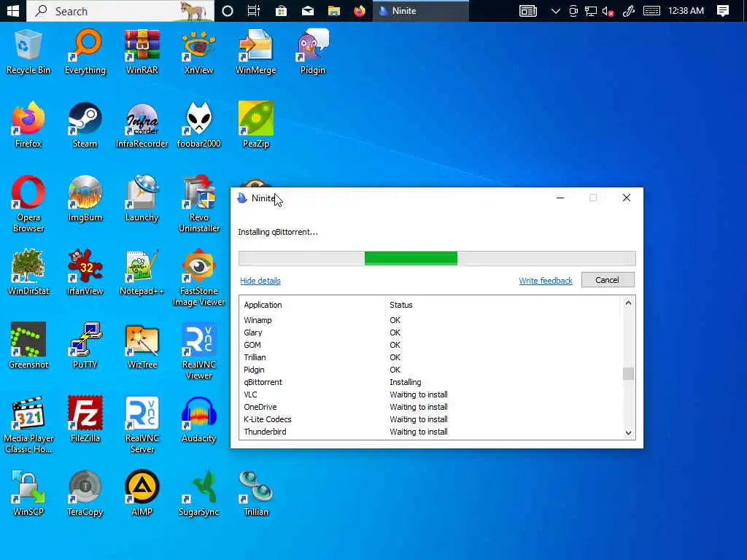This screenshot has height=560, width=747.
Task: Select the TeraCopy desktop shortcut
Action: pyautogui.click(x=85, y=494)
